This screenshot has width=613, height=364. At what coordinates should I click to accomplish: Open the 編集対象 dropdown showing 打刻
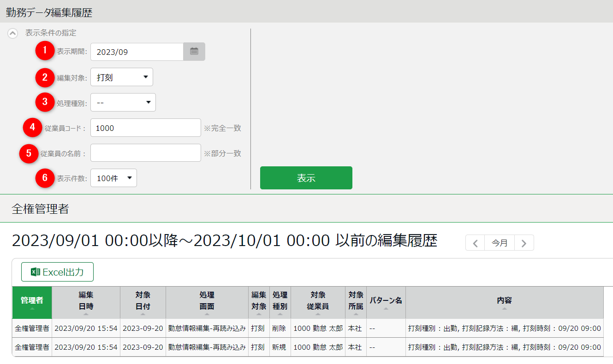click(122, 77)
